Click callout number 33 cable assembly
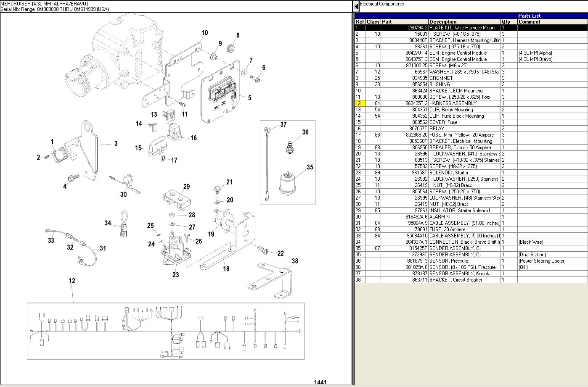Image resolution: width=588 pixels, height=387 pixels. coord(51,240)
